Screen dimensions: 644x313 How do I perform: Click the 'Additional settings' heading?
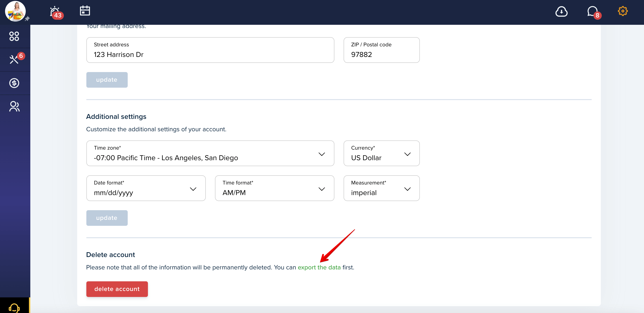(x=116, y=117)
